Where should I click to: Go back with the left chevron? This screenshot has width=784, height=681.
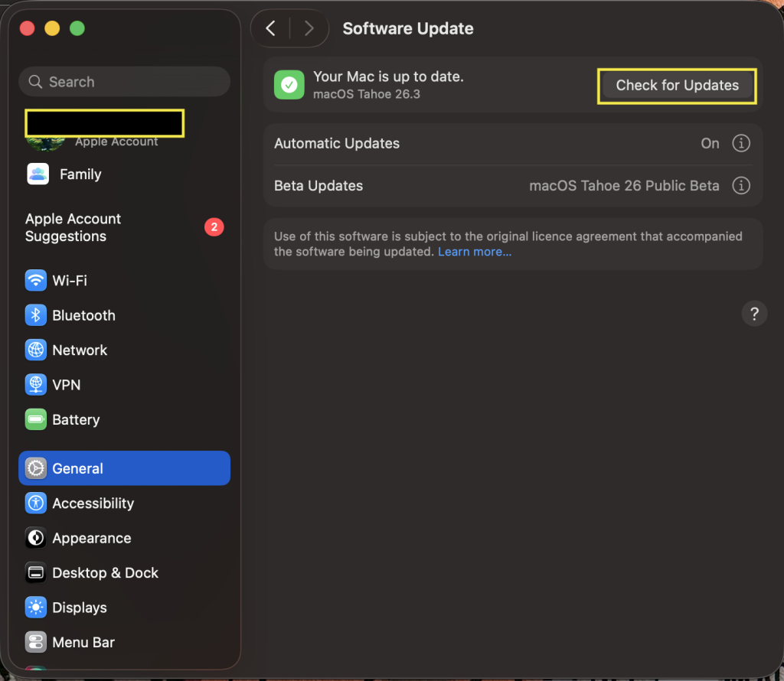click(x=270, y=28)
